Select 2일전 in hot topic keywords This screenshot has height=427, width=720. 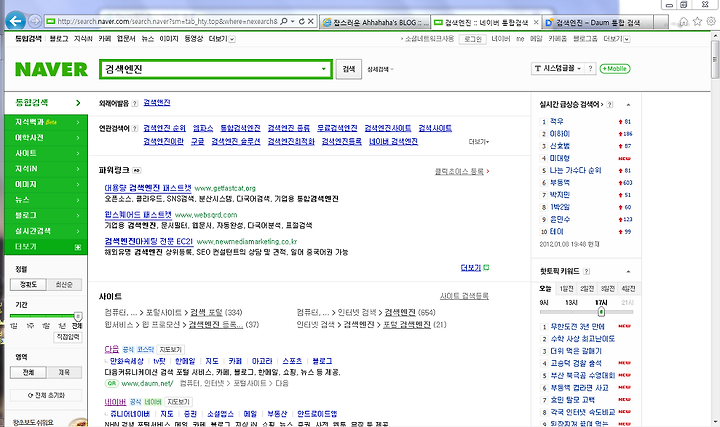click(x=587, y=288)
